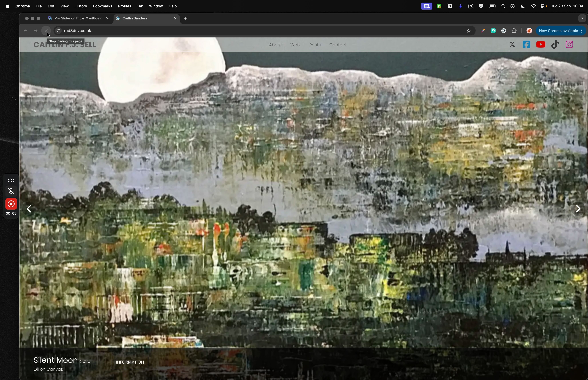
Task: Open the History menu
Action: [x=81, y=6]
